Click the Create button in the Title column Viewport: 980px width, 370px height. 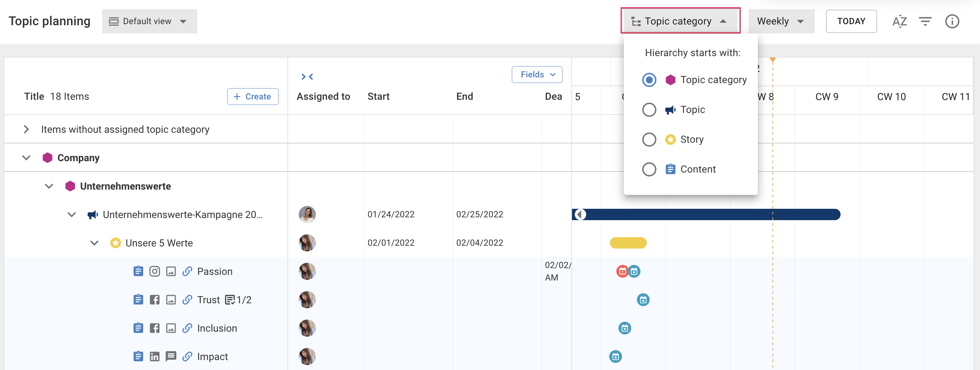point(253,96)
